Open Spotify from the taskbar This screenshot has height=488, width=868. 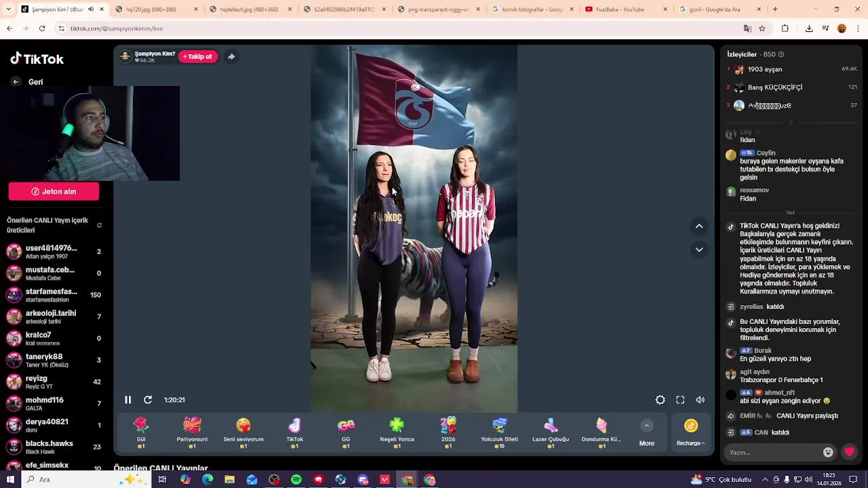(x=296, y=479)
